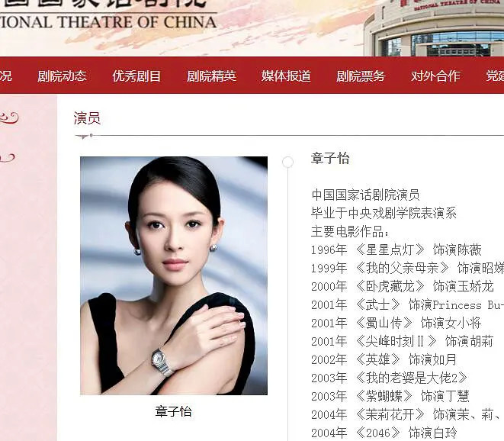
Task: Click the upper swirl ornament in left sidebar
Action: click(9, 117)
